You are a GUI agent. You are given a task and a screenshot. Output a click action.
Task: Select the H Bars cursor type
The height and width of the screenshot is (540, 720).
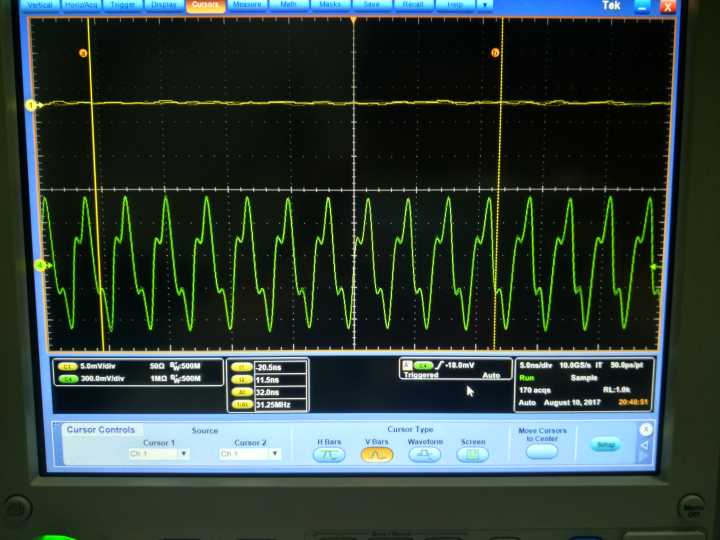click(329, 455)
